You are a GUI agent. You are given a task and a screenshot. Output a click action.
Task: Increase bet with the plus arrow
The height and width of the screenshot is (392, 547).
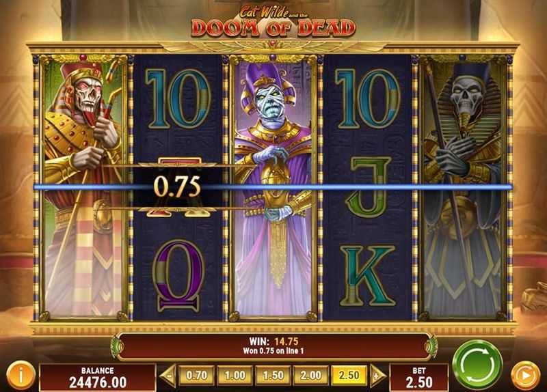tap(377, 376)
